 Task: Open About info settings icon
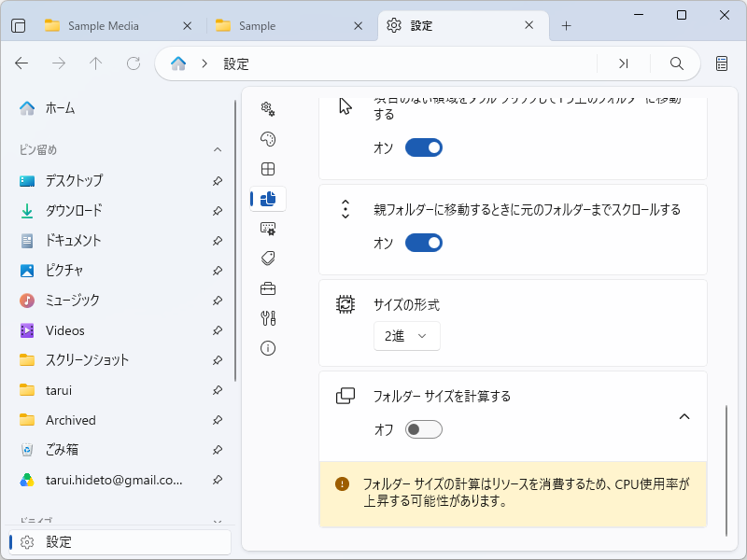tap(268, 348)
